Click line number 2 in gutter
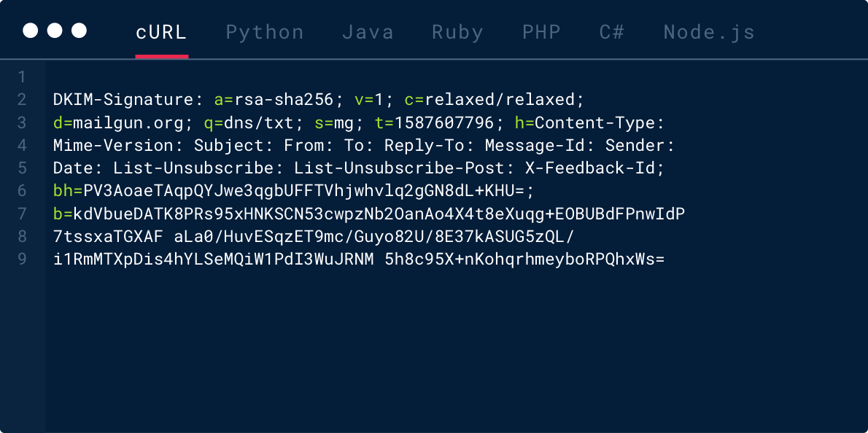868x433 pixels. pos(22,100)
